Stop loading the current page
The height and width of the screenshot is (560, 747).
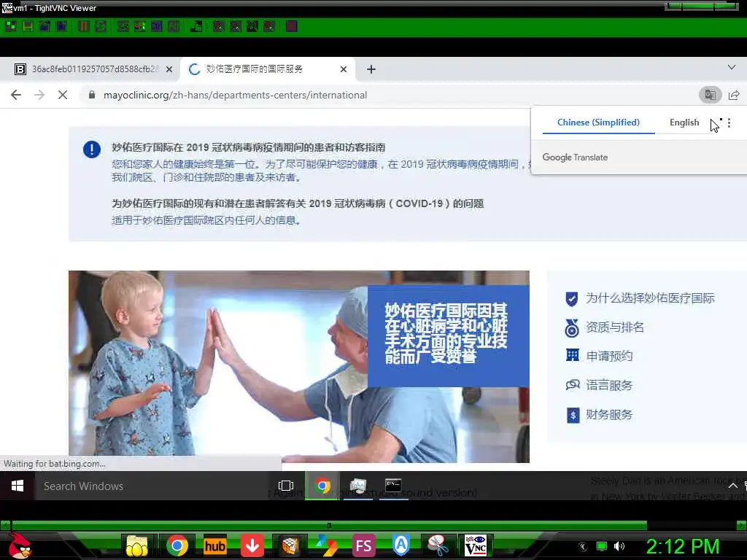[63, 95]
